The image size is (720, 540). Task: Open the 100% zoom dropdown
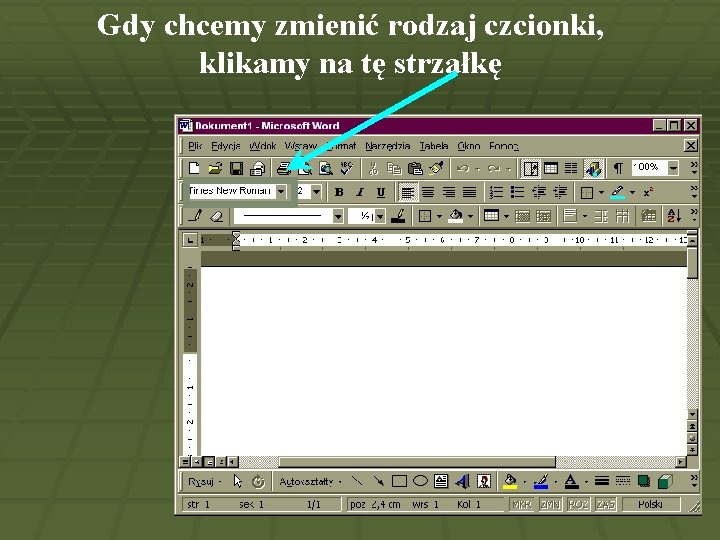[673, 168]
